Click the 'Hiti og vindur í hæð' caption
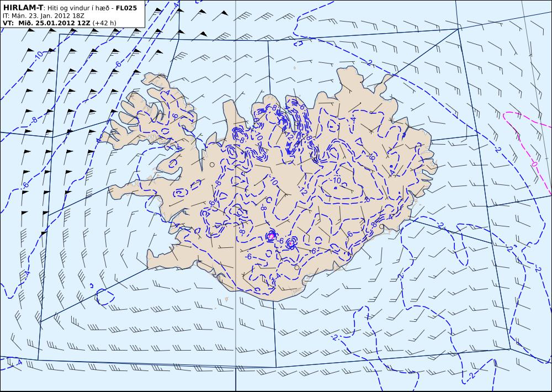This screenshot has height=392, width=552. point(79,8)
